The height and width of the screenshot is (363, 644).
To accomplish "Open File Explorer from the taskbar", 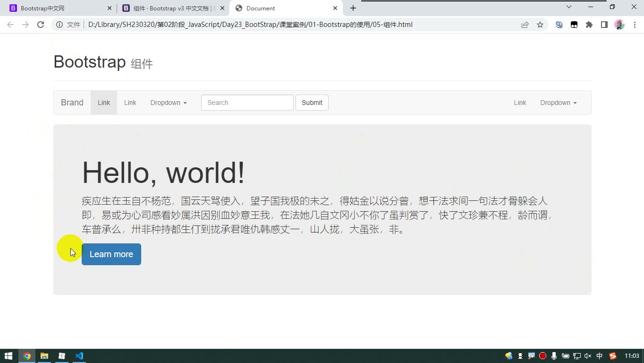I will pos(44,356).
